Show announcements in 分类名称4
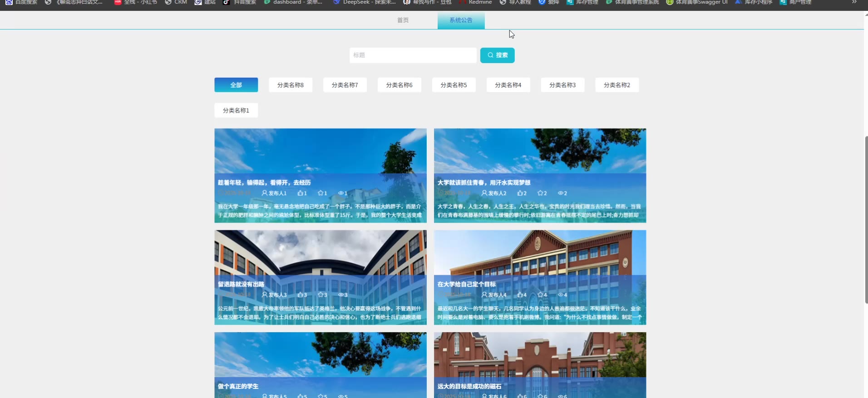The width and height of the screenshot is (868, 398). pyautogui.click(x=508, y=85)
